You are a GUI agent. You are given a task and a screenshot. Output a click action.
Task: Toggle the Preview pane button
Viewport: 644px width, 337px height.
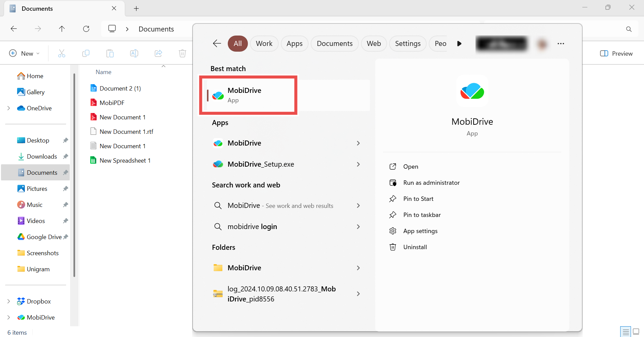(x=616, y=54)
